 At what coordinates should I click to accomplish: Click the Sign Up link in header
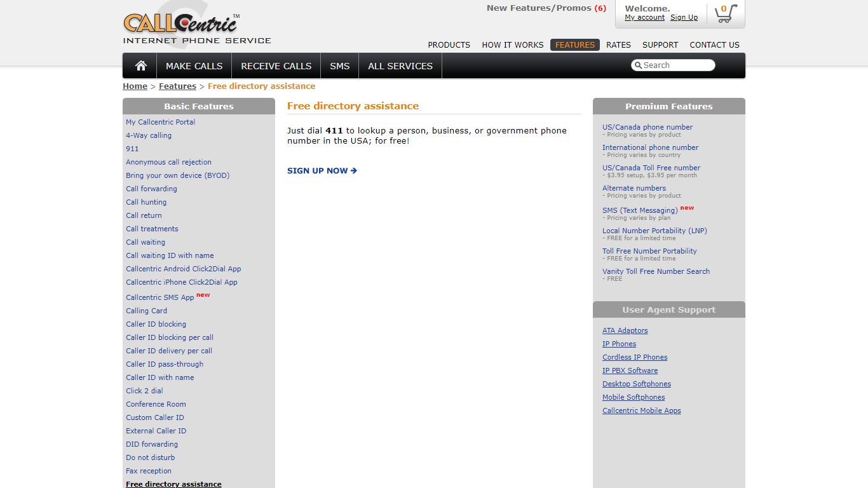click(684, 18)
